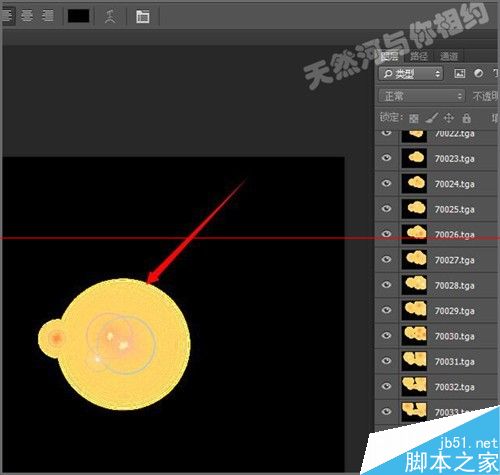Center-align the text in options bar

(27, 16)
